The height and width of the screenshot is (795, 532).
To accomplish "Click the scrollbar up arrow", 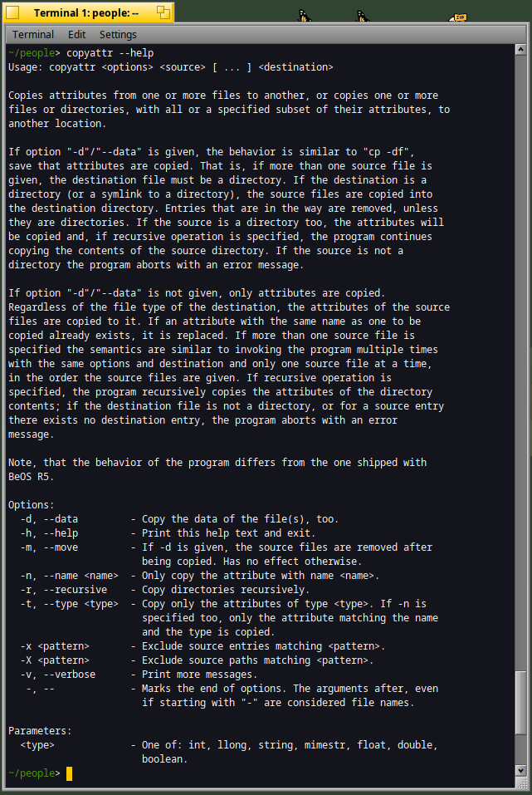I will [x=520, y=49].
